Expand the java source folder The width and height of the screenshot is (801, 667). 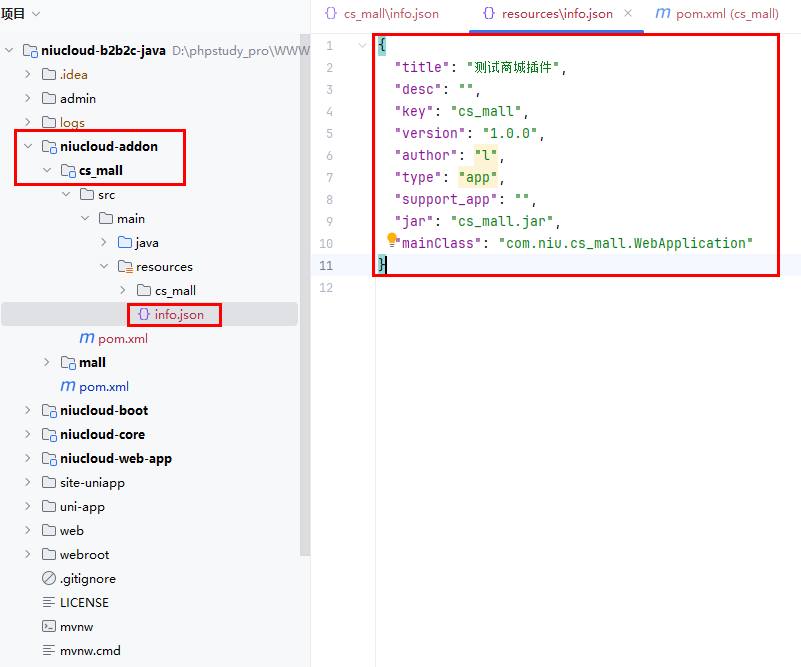(x=104, y=243)
